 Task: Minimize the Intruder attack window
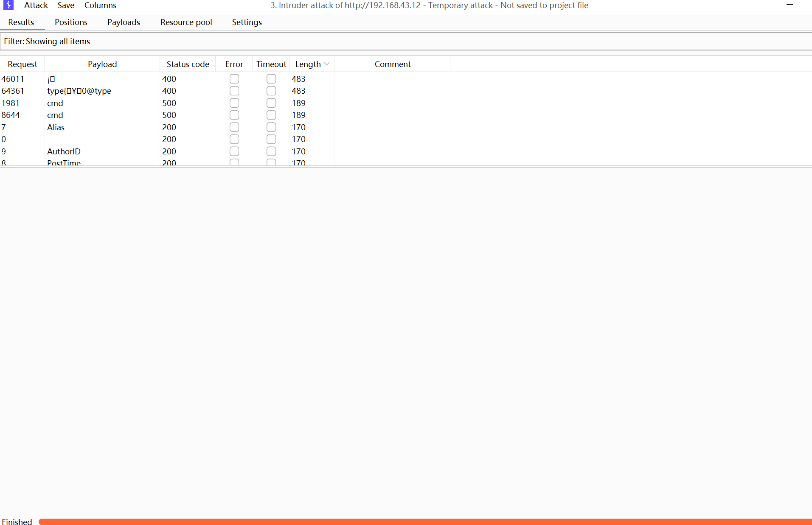pyautogui.click(x=790, y=5)
